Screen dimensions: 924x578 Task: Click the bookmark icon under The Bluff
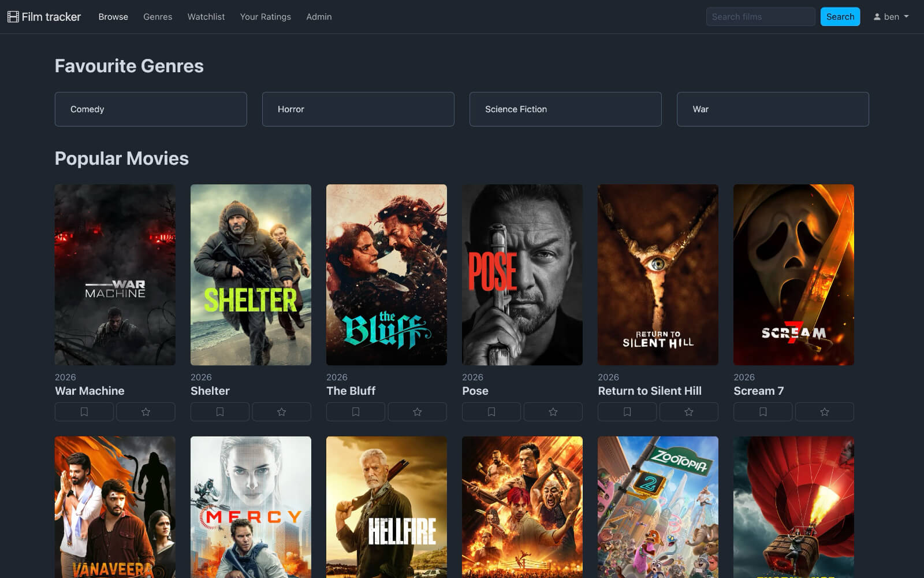[x=356, y=412]
